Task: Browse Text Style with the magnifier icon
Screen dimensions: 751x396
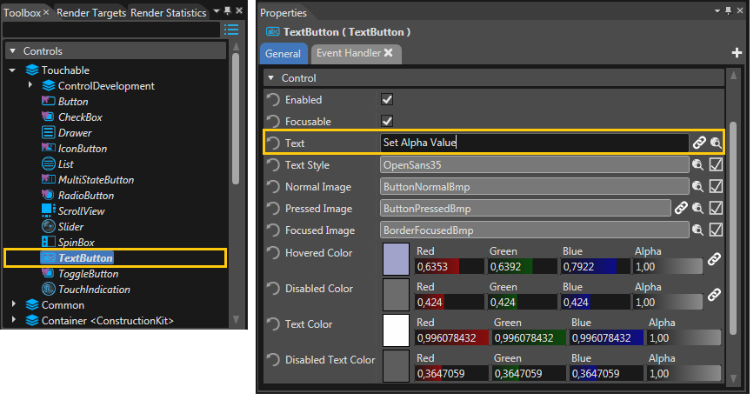Action: pos(698,165)
